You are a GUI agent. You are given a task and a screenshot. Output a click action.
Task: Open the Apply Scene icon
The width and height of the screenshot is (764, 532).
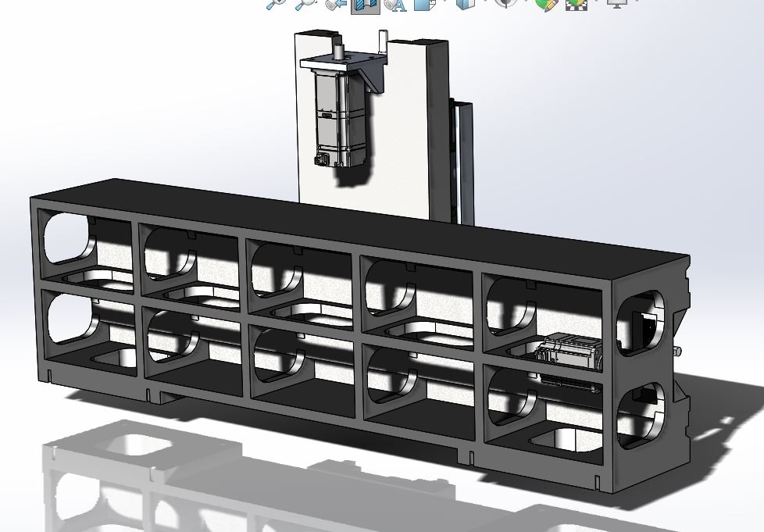(x=576, y=5)
